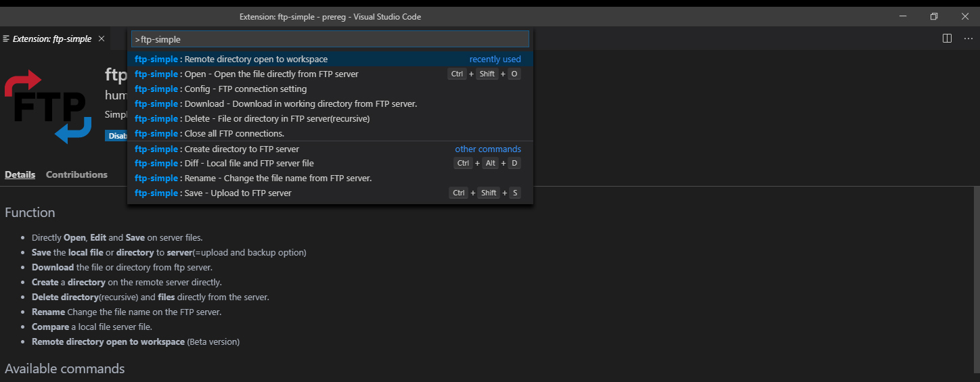Image resolution: width=980 pixels, height=382 pixels.
Task: Run Delete file or directory command
Action: (x=330, y=119)
